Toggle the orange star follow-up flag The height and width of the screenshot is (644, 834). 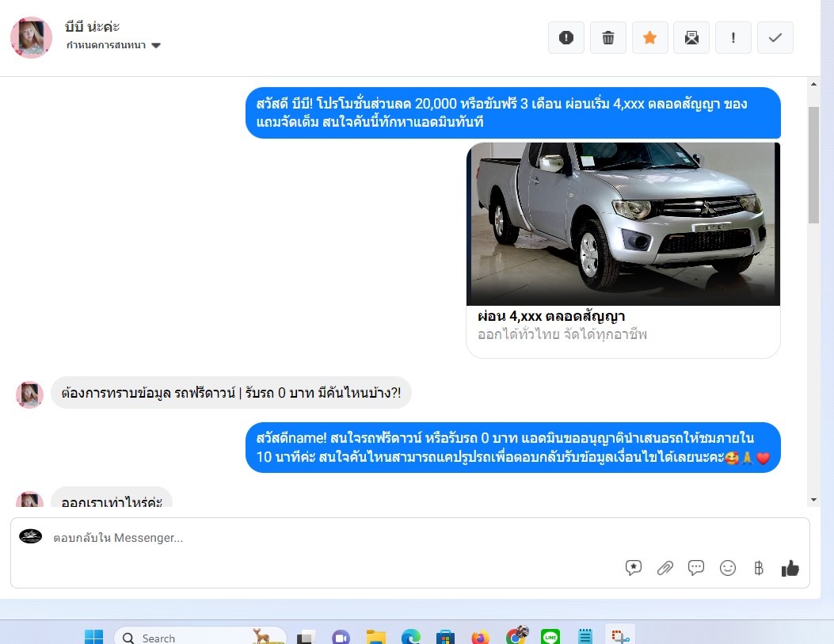coord(649,38)
